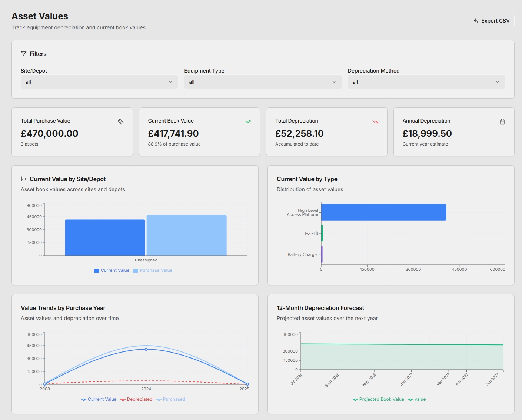Click the 'Accumulated to date' text
This screenshot has height=420, width=522.
pyautogui.click(x=297, y=144)
